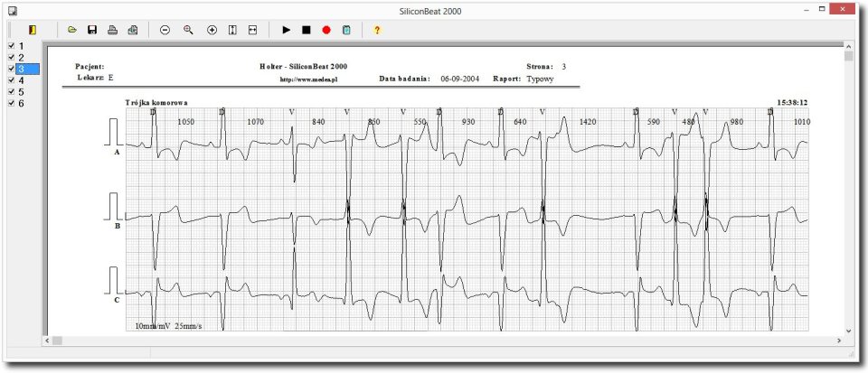Toggle the checkbox next to page 4
The image size is (868, 373).
[11, 80]
